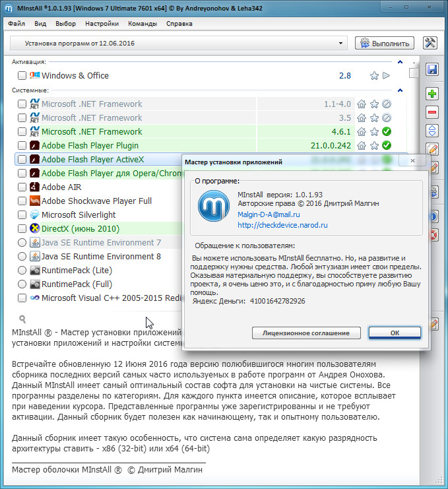This screenshot has height=489, width=448.
Task: Click the version value 21.0.0.242
Action: coord(331,145)
